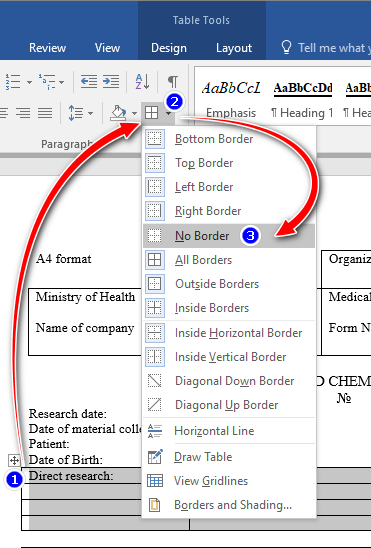Click the multilevel list icon
This screenshot has height=548, width=371.
point(47,82)
